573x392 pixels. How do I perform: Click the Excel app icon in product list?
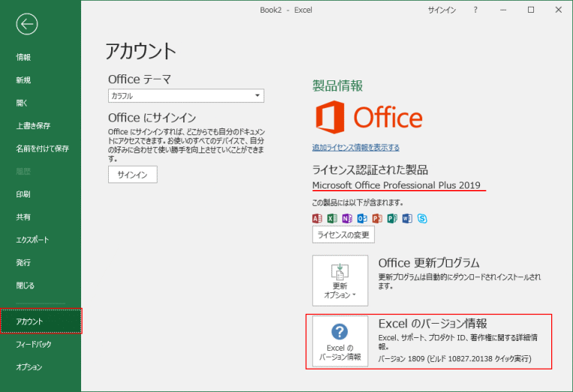(332, 219)
